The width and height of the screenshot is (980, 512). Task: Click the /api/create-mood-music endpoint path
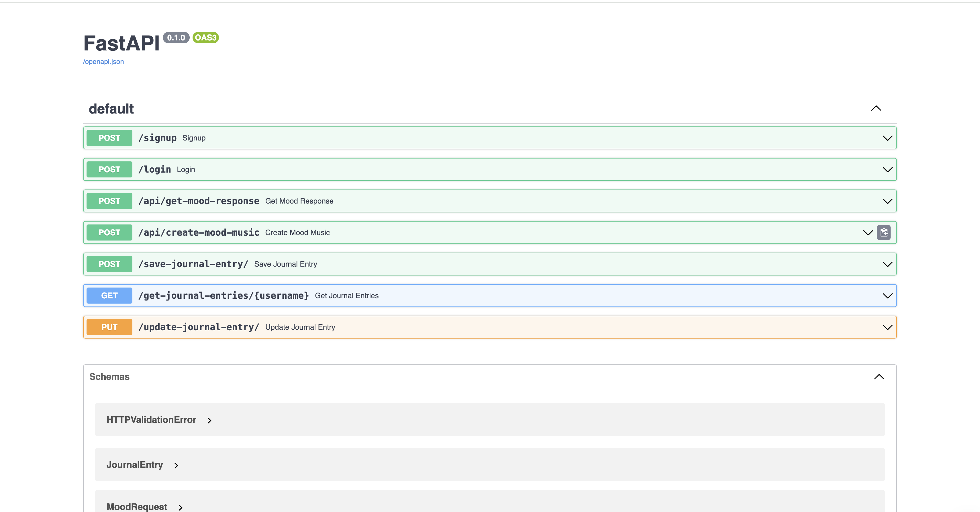[x=199, y=232]
